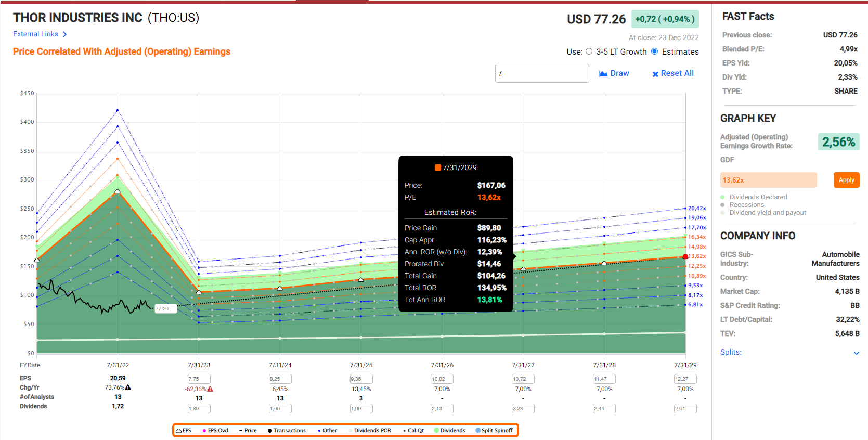Click the 20,42x P/E line label
The image size is (868, 440).
click(697, 209)
